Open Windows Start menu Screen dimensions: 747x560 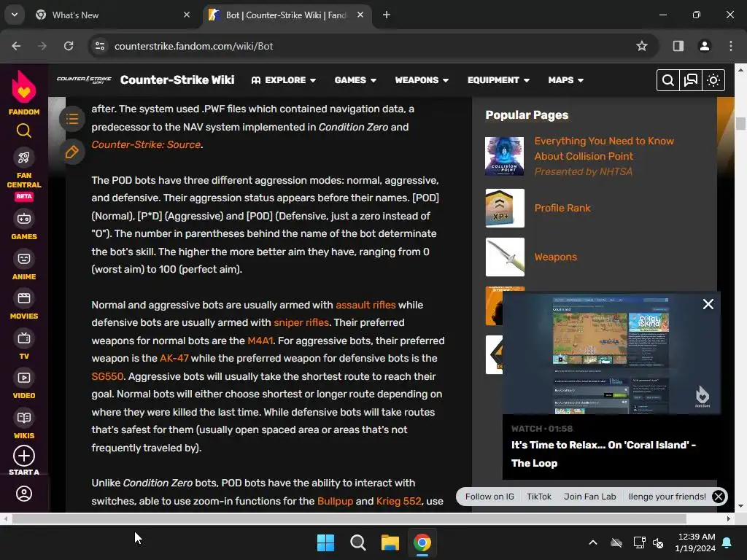325,542
